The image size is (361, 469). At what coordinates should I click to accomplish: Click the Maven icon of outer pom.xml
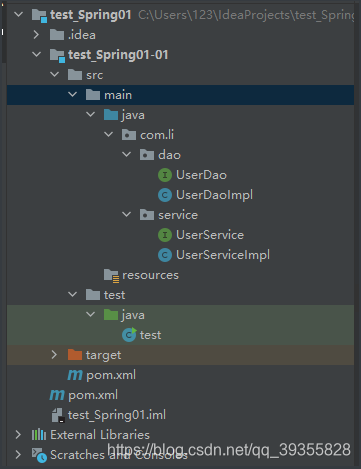(x=57, y=395)
